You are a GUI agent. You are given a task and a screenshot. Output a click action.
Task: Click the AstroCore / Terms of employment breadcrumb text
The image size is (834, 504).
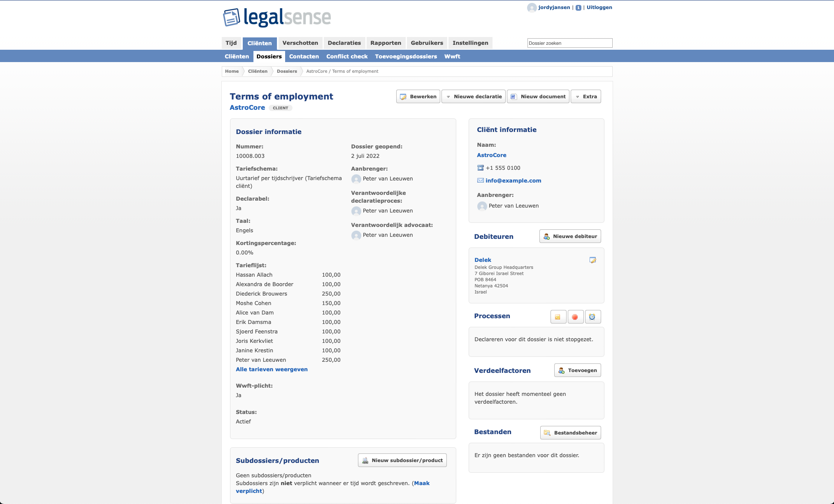point(342,72)
